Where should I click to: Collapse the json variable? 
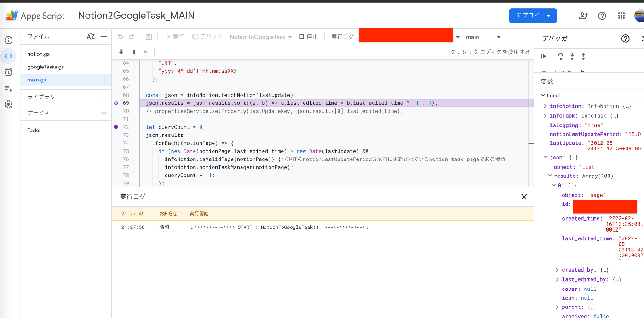click(546, 158)
